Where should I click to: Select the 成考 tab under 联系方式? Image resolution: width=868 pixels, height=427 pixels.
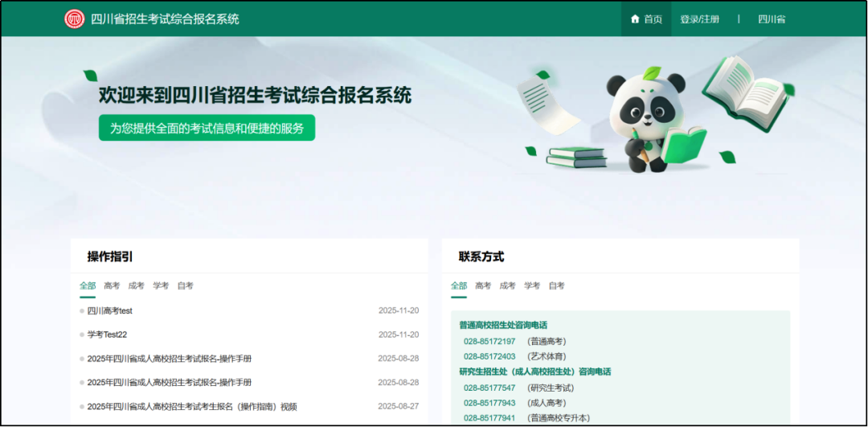508,285
